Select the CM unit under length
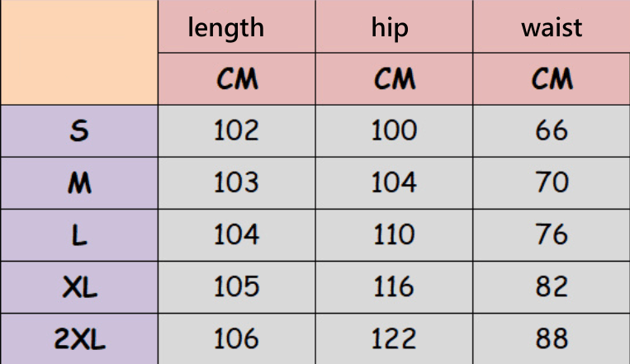Screen dimensions: 630x364 [x=237, y=79]
